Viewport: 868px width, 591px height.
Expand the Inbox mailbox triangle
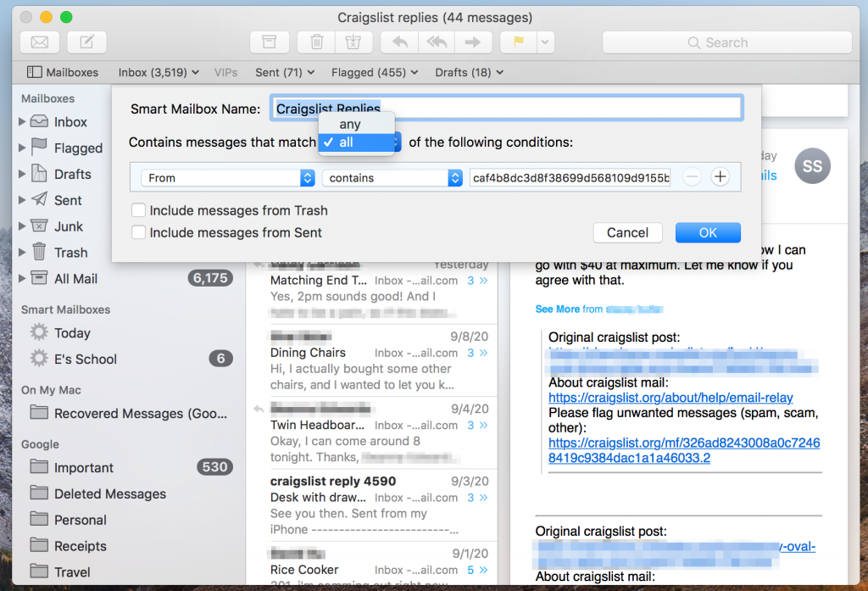pyautogui.click(x=22, y=121)
